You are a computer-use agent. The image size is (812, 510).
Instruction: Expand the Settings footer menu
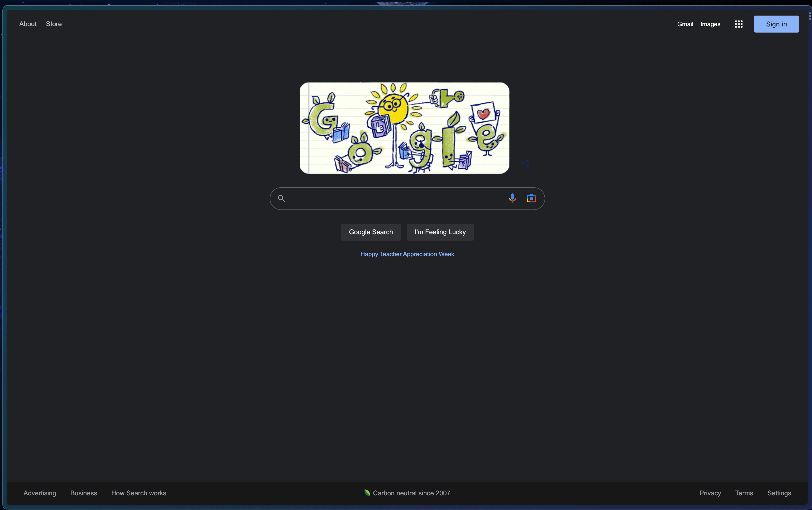pos(779,493)
